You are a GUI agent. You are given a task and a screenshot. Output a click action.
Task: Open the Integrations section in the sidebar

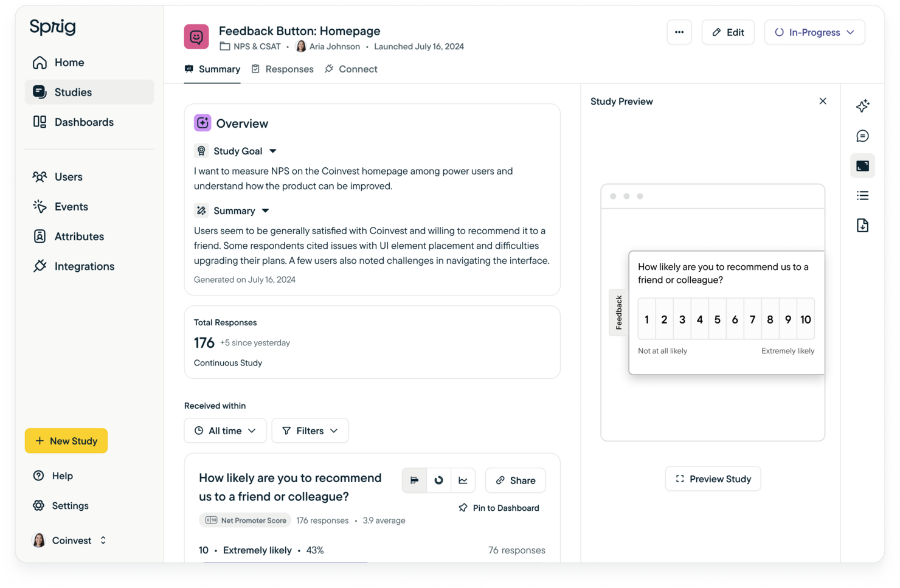pyautogui.click(x=84, y=266)
